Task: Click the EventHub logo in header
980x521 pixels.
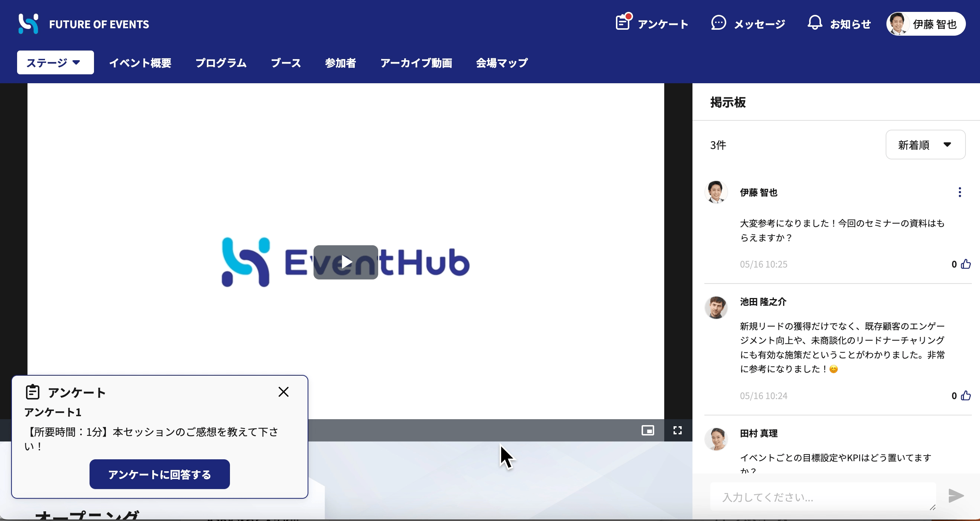Action: click(x=29, y=23)
